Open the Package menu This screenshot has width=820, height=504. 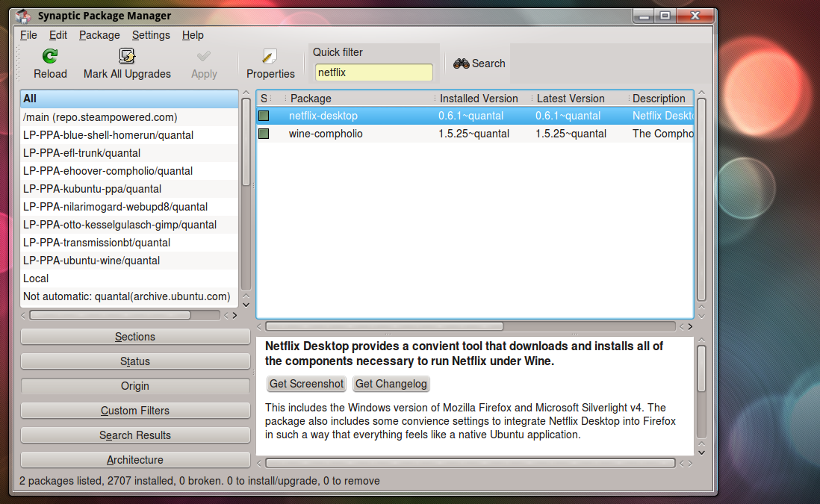point(99,35)
